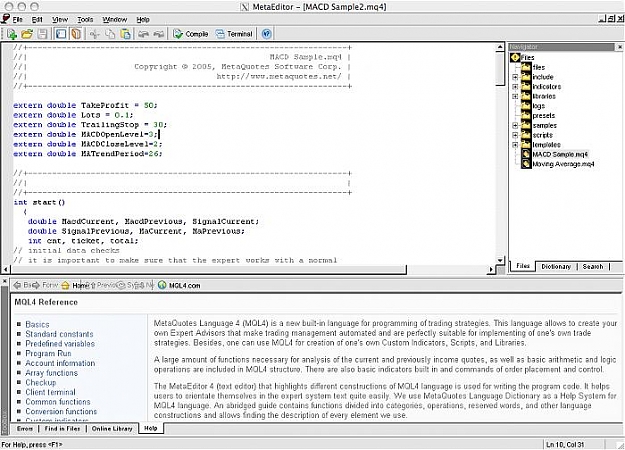Open a file with the folder icon
The width and height of the screenshot is (625, 450).
pyautogui.click(x=27, y=34)
